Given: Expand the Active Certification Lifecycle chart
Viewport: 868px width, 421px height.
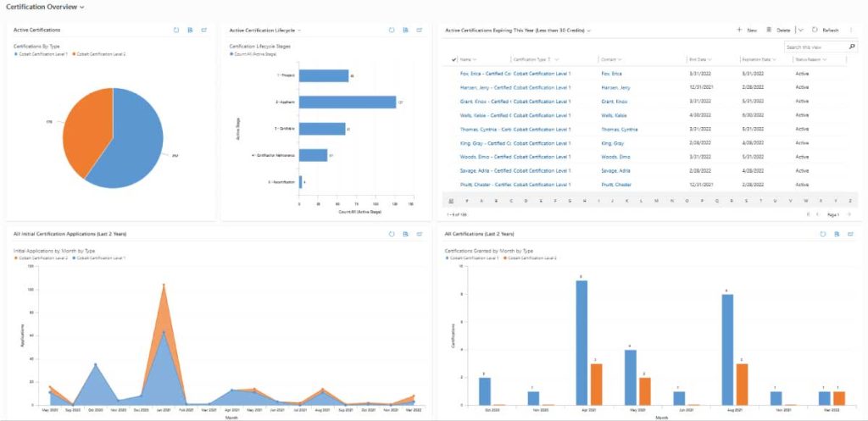Looking at the screenshot, I should (419, 30).
